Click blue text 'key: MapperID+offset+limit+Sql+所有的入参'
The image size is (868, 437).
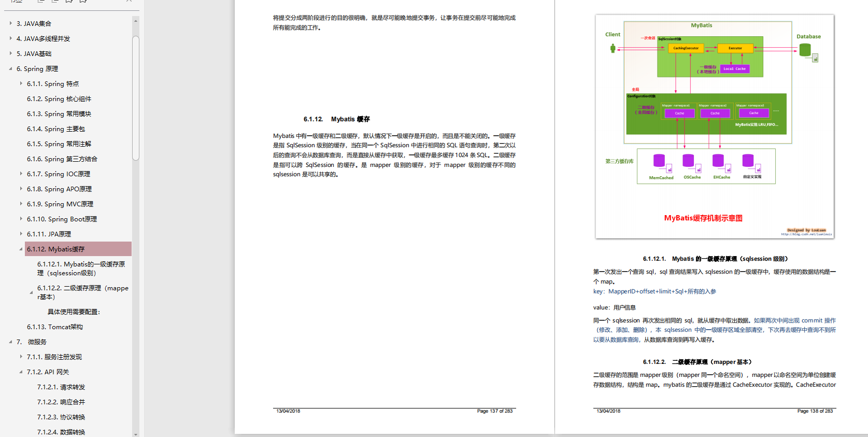pos(654,291)
